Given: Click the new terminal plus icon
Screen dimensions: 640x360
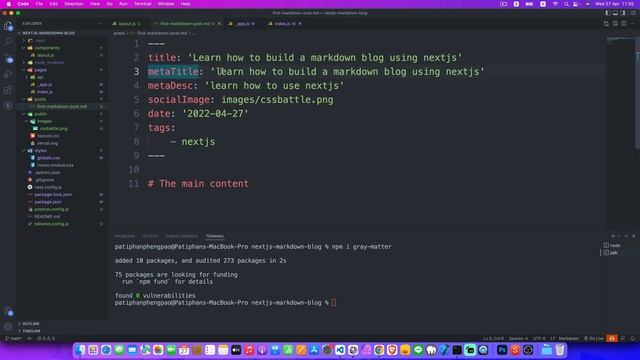Looking at the screenshot, I should click(x=613, y=236).
